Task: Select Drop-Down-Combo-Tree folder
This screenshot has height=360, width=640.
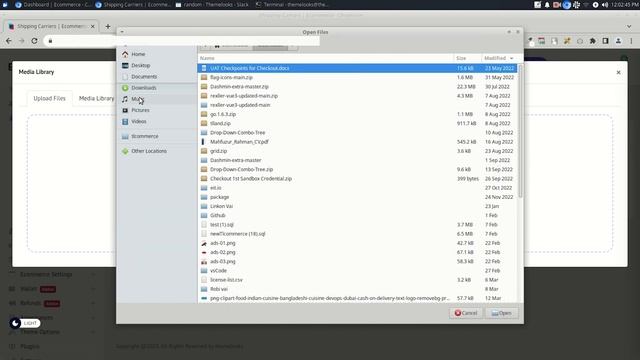Action: coord(357,133)
